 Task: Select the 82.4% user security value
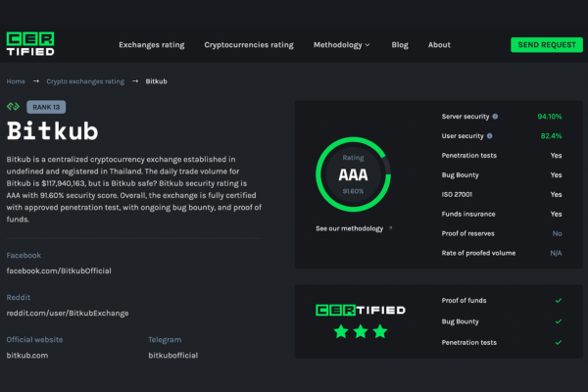(x=551, y=136)
